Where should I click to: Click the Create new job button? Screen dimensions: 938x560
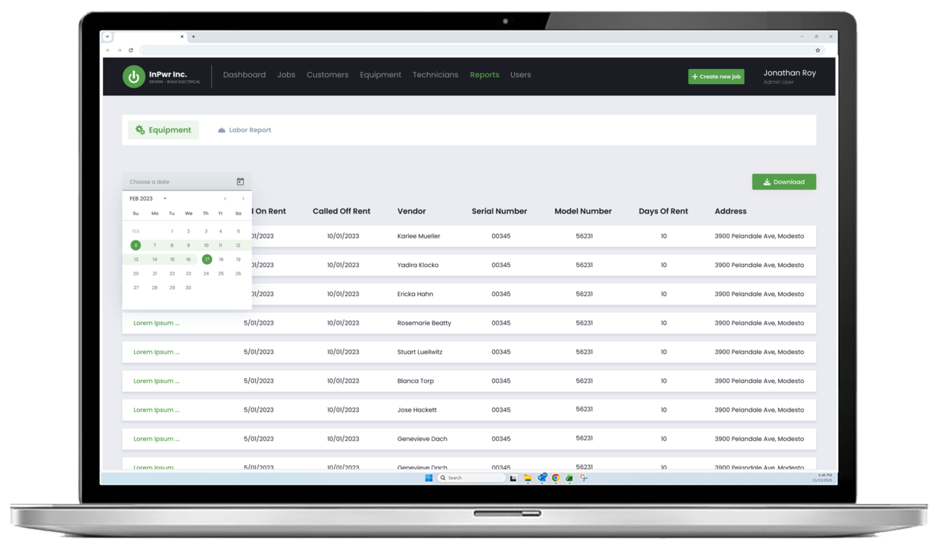[x=715, y=76]
